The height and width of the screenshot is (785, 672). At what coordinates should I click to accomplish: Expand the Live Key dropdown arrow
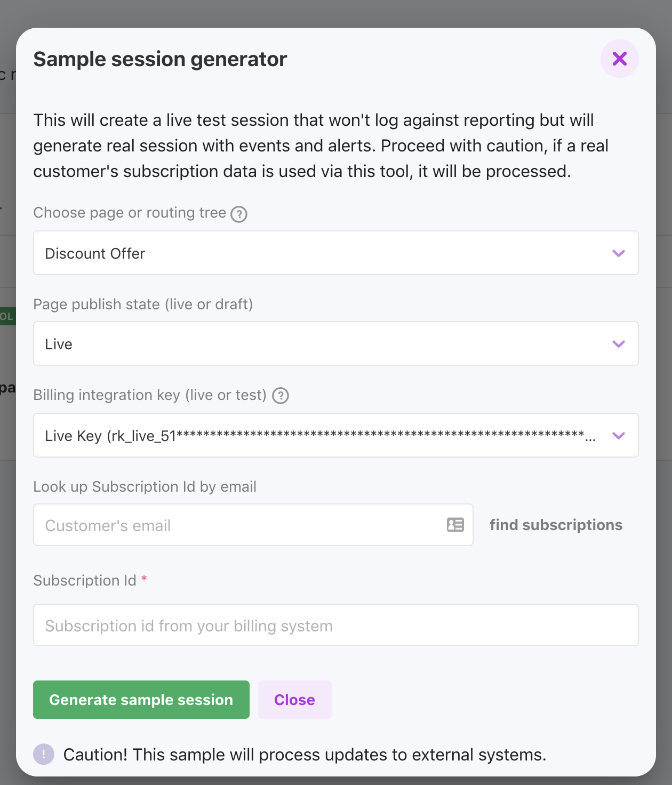[x=618, y=436]
